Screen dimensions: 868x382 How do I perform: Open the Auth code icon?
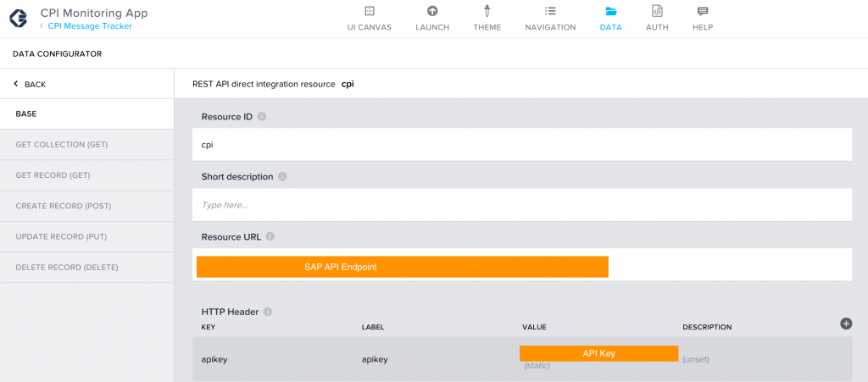(x=657, y=11)
